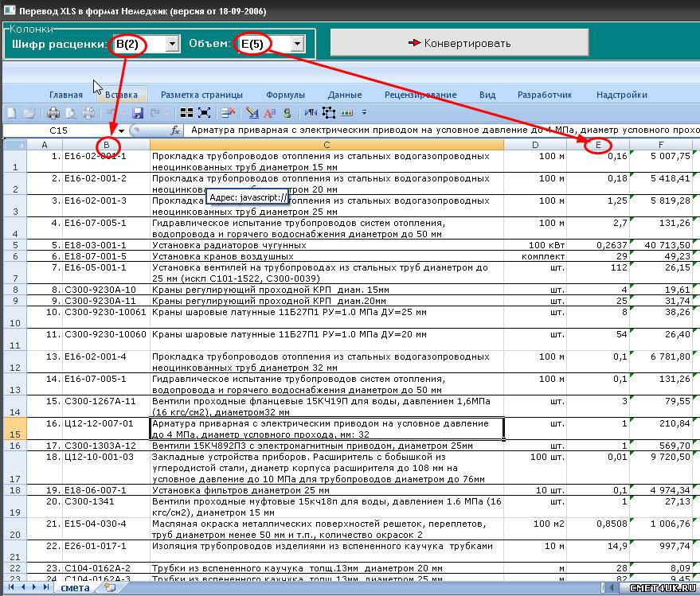Jump to the last sheet with navigation arrow
Viewport: 700px width, 596px height.
[x=45, y=587]
